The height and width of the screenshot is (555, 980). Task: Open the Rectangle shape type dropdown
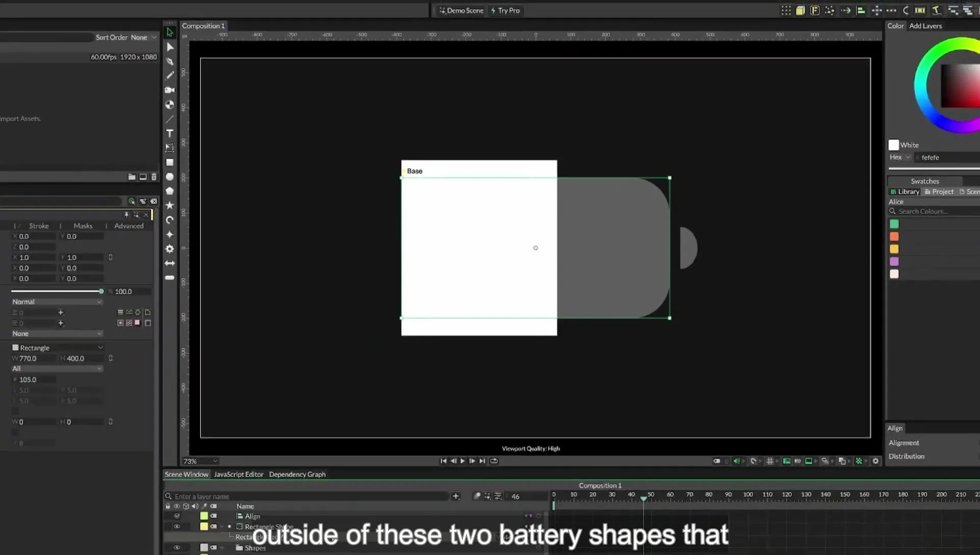click(x=57, y=348)
